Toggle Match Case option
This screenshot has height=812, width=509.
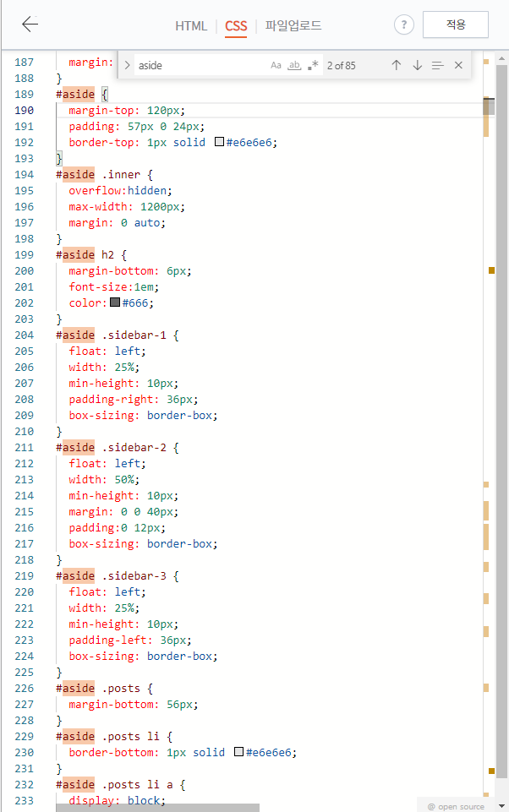(x=276, y=65)
